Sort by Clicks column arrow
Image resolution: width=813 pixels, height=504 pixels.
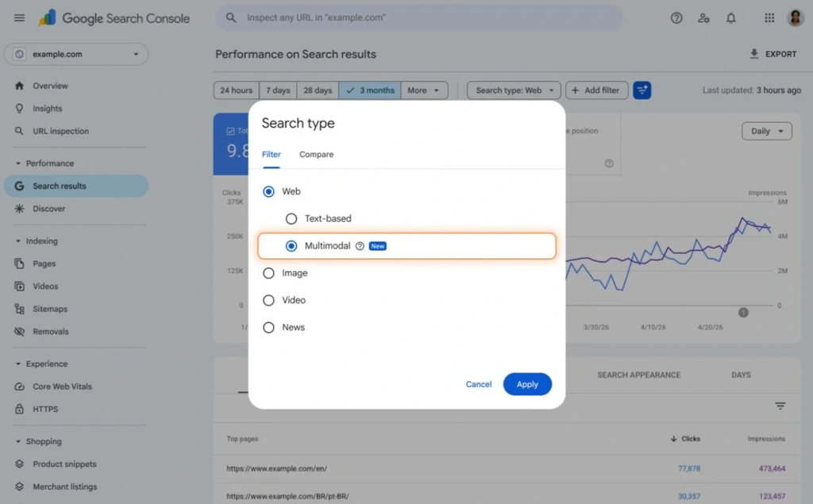click(673, 439)
